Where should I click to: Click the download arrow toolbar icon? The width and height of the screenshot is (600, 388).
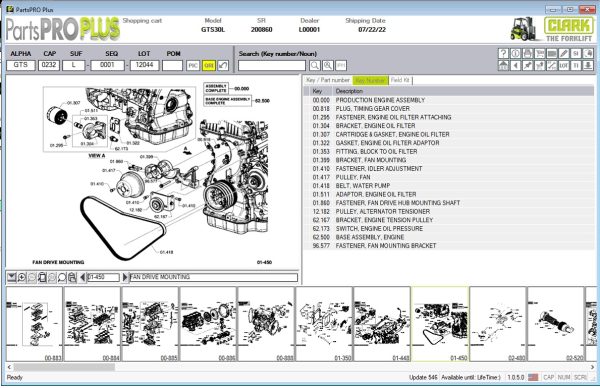(x=588, y=65)
